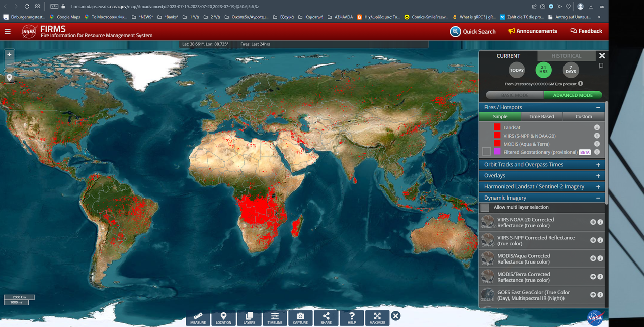
Task: Open the FIRMS hamburger menu
Action: tap(8, 32)
